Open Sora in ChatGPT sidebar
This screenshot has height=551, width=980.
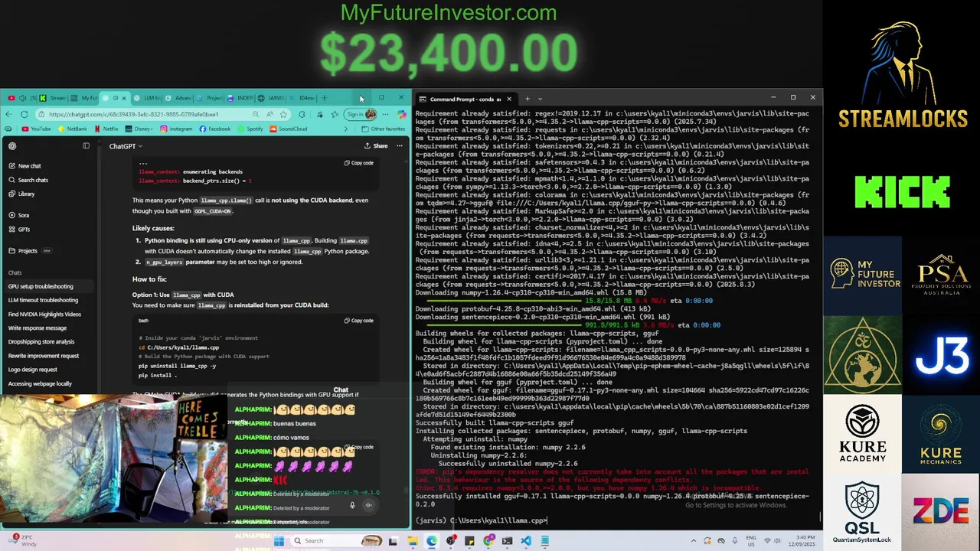(19, 215)
